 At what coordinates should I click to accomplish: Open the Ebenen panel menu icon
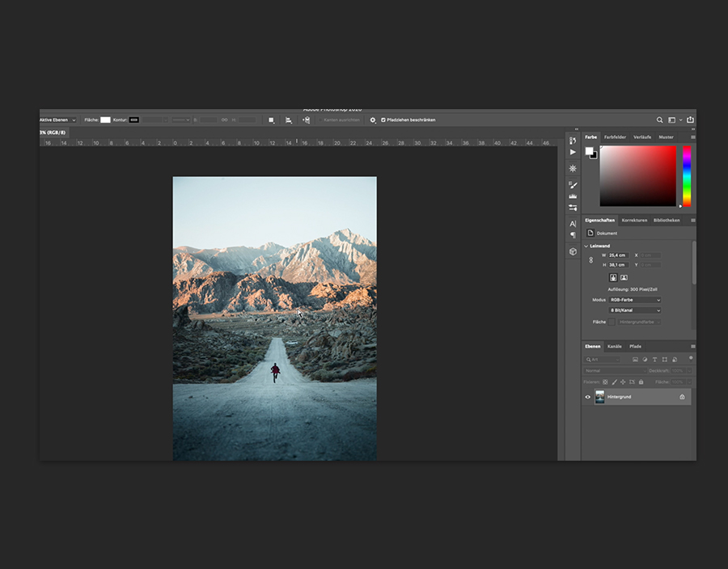[692, 347]
